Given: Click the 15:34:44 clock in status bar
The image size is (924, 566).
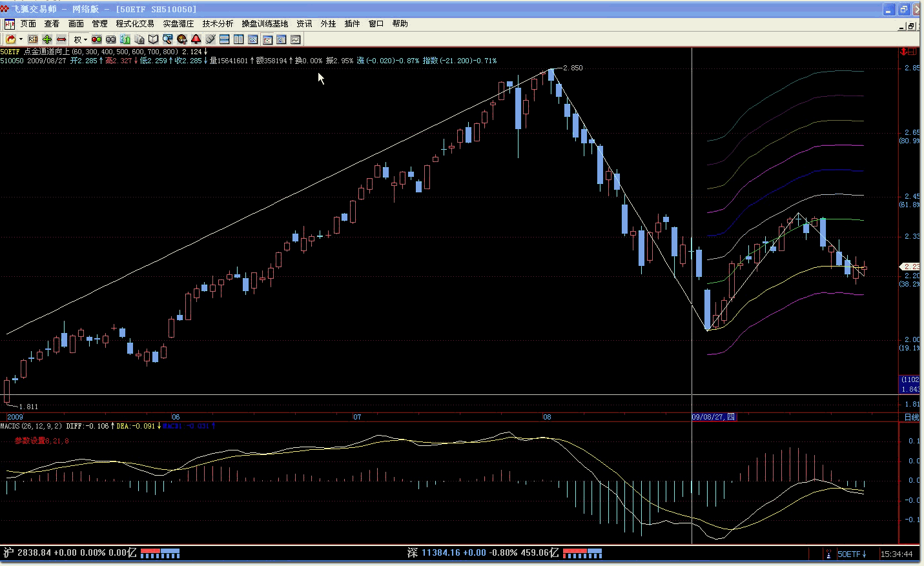Looking at the screenshot, I should point(896,554).
